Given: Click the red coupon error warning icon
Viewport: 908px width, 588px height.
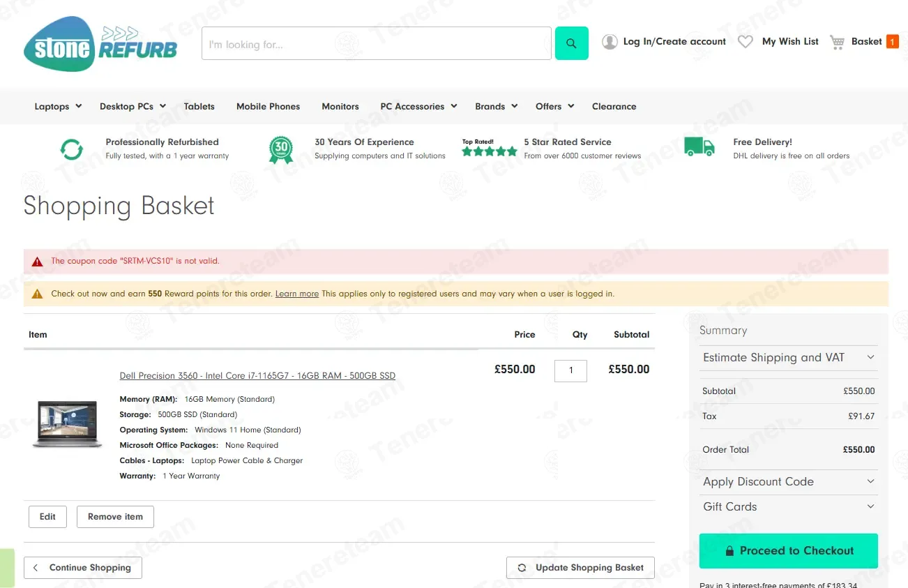Looking at the screenshot, I should (x=38, y=262).
